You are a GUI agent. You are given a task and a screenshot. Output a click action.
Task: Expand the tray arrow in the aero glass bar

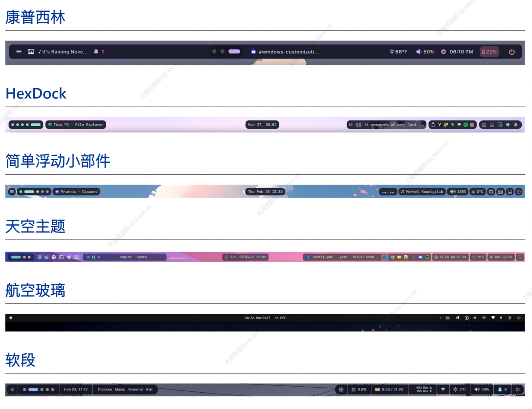(x=440, y=318)
